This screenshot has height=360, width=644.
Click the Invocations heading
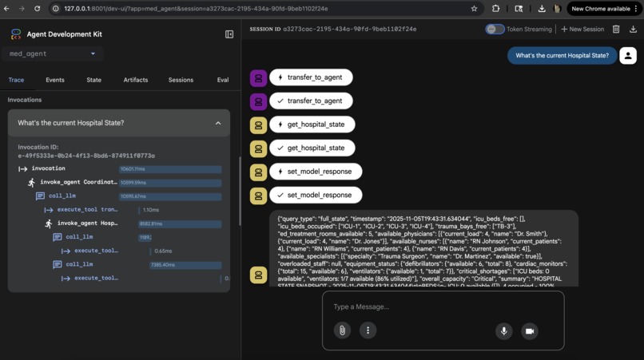(25, 100)
